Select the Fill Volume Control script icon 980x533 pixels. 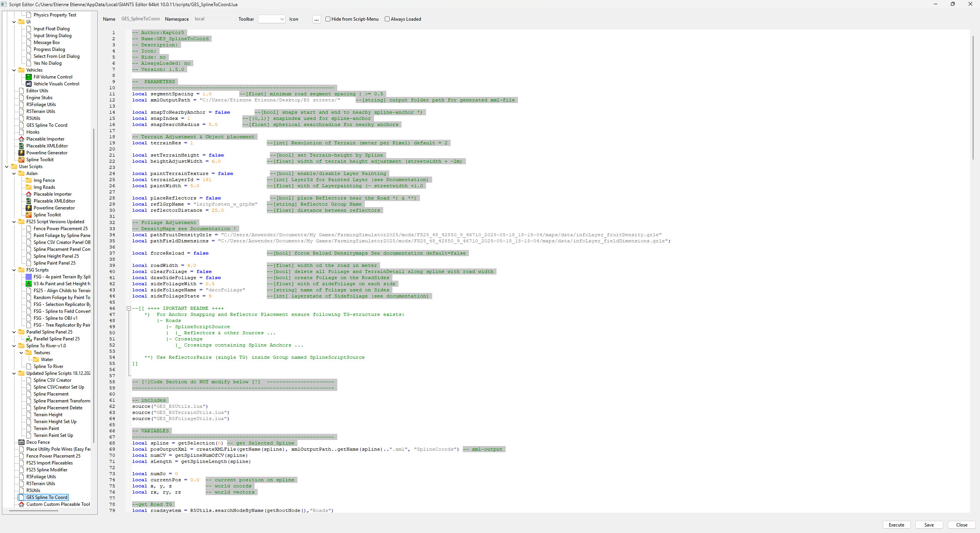point(29,77)
